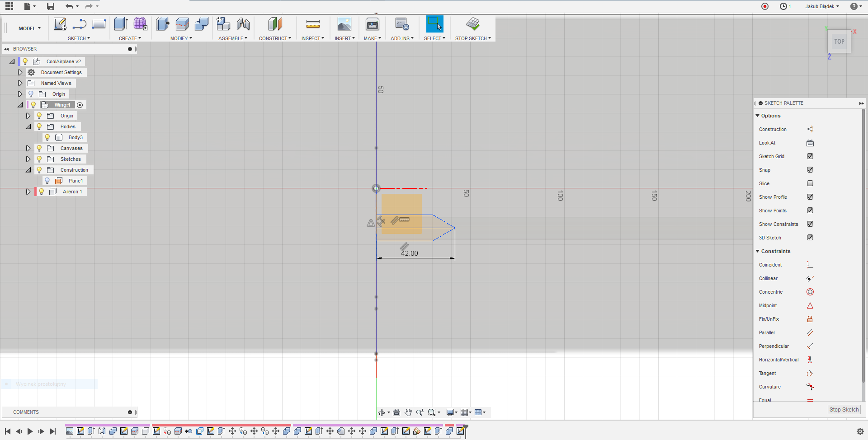
Task: Click the Create Form icon
Action: point(140,24)
